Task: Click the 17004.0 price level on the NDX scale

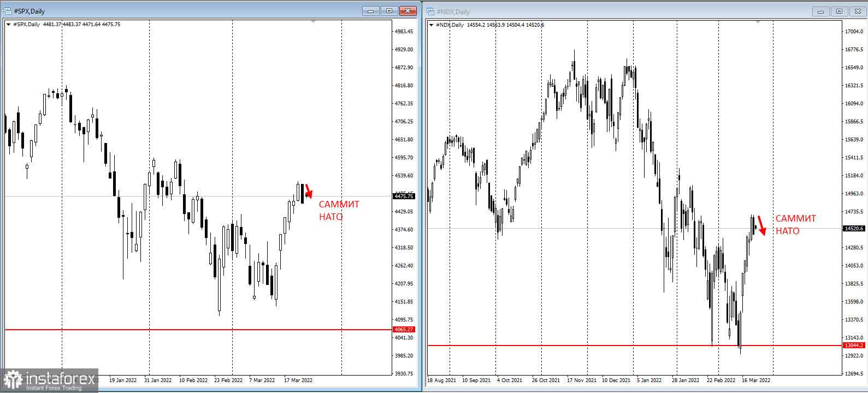Action: 854,32
